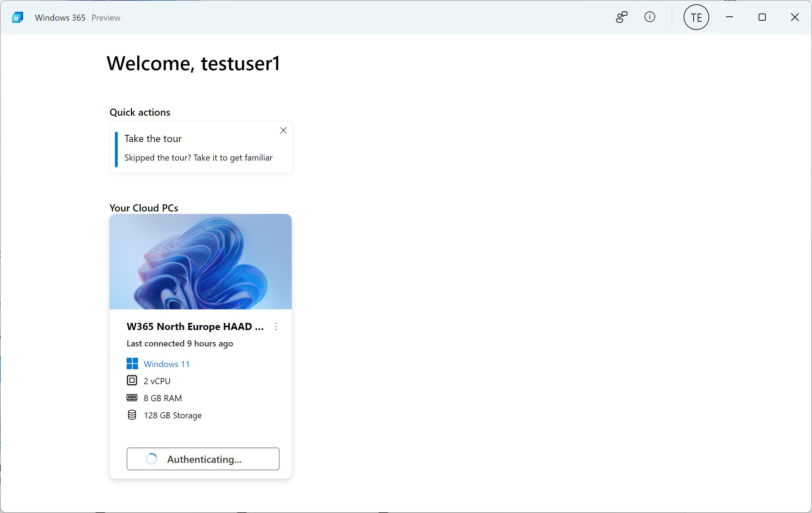Click the 8 GB RAM memory icon

tap(132, 398)
